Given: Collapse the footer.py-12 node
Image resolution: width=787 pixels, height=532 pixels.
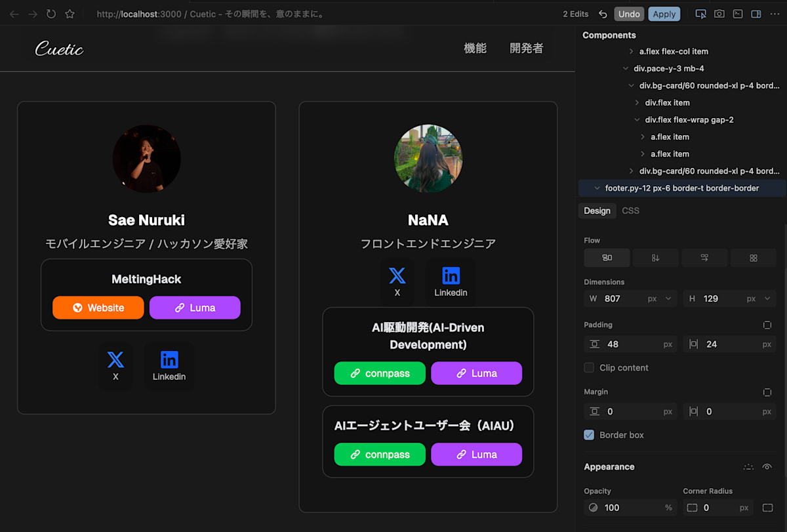Looking at the screenshot, I should (597, 188).
